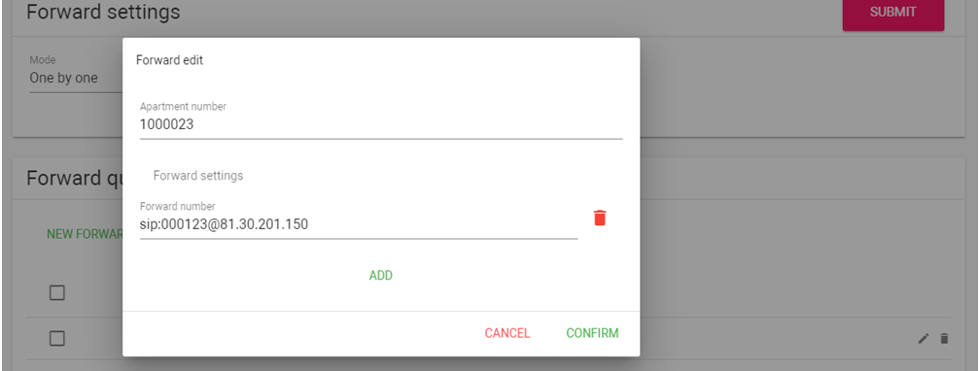This screenshot has height=371, width=980.
Task: Edit the queue row using pencil icon
Action: point(924,339)
